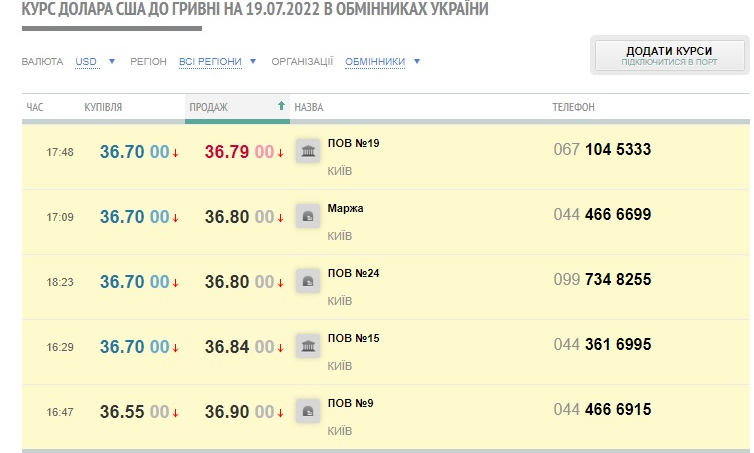Sort by ЧАС column header
This screenshot has height=453, width=754.
coord(35,107)
